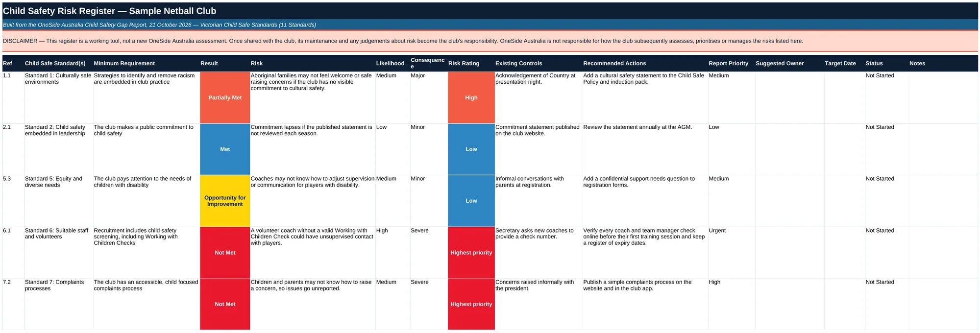
Task: Select the ref cell '6.1'
Action: tap(13, 252)
